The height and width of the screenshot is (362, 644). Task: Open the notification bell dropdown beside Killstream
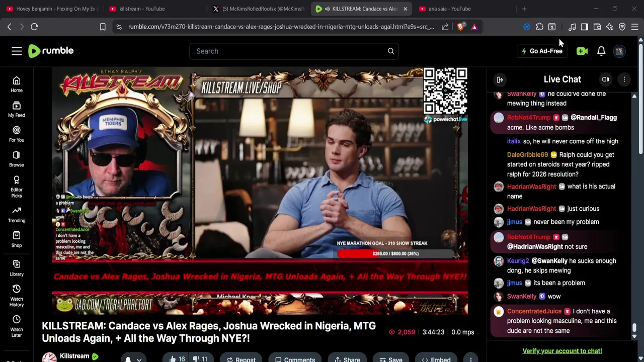(133, 359)
